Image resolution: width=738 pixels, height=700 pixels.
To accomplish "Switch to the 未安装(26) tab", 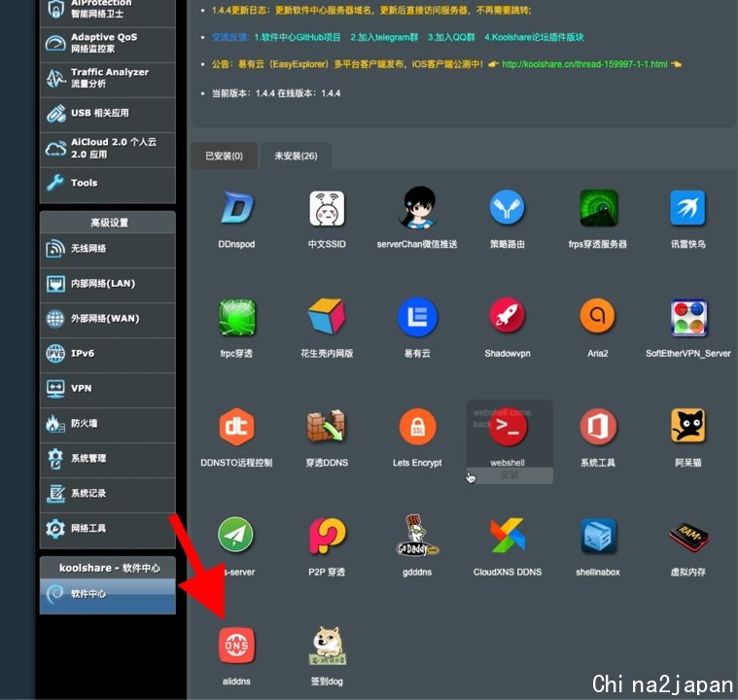I will 296,156.
